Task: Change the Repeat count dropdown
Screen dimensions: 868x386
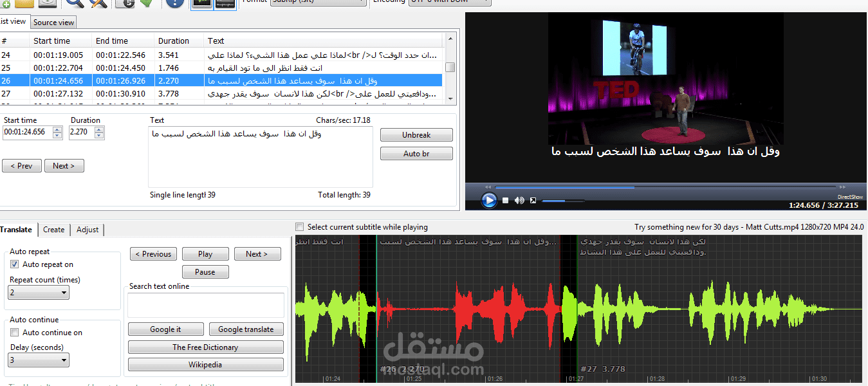Action: pyautogui.click(x=37, y=292)
